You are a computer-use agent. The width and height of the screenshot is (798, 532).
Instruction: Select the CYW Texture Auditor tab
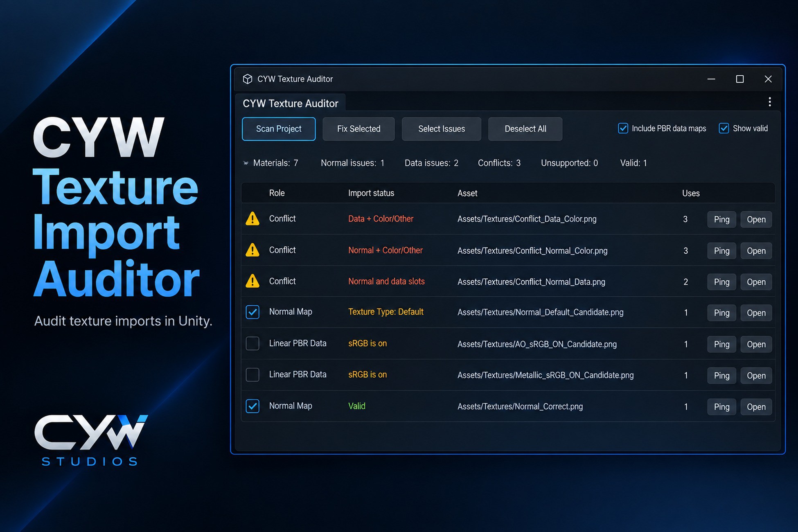pyautogui.click(x=291, y=103)
